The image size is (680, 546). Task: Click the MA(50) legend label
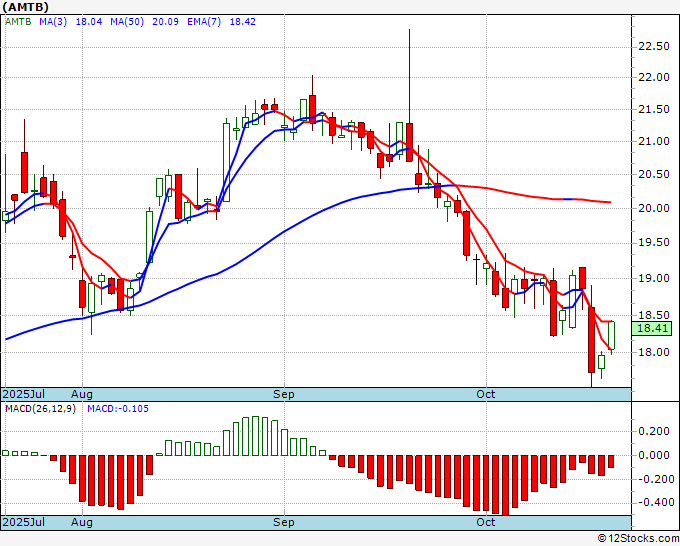(127, 22)
